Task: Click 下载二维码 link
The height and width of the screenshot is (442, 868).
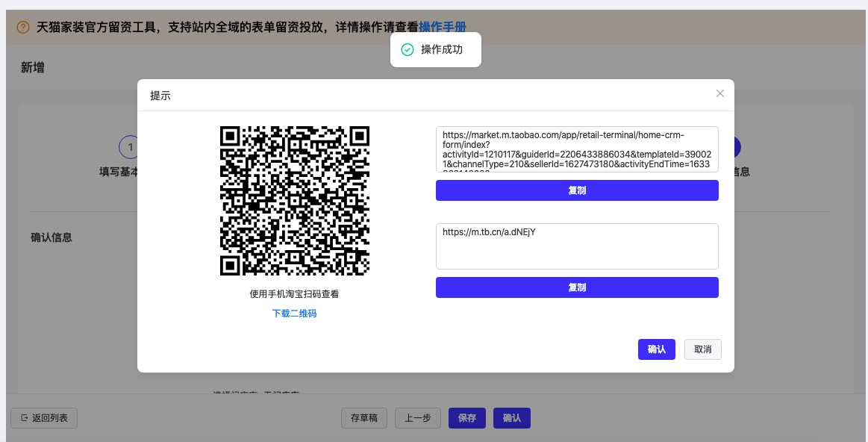Action: [295, 314]
